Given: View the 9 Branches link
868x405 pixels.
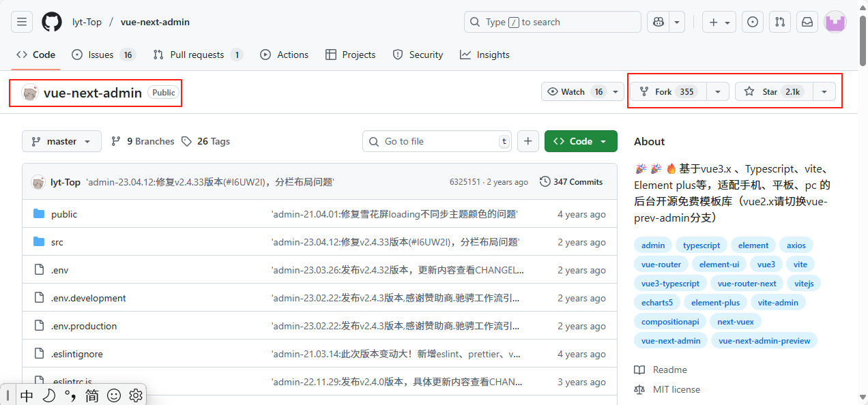Looking at the screenshot, I should [x=143, y=141].
